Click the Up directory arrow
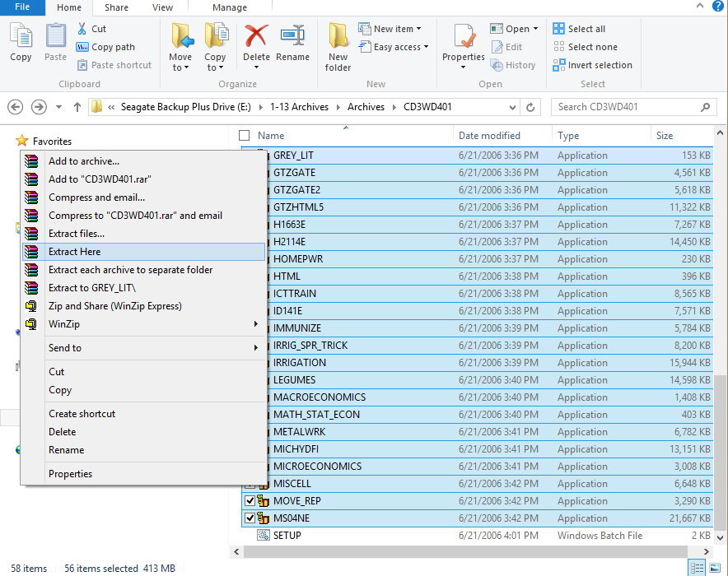This screenshot has height=576, width=728. tap(77, 107)
